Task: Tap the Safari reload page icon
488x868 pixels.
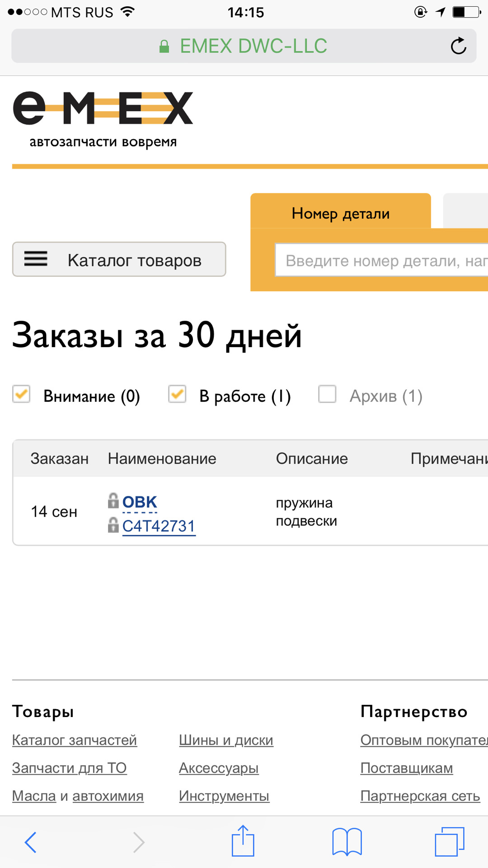Action: 458,46
